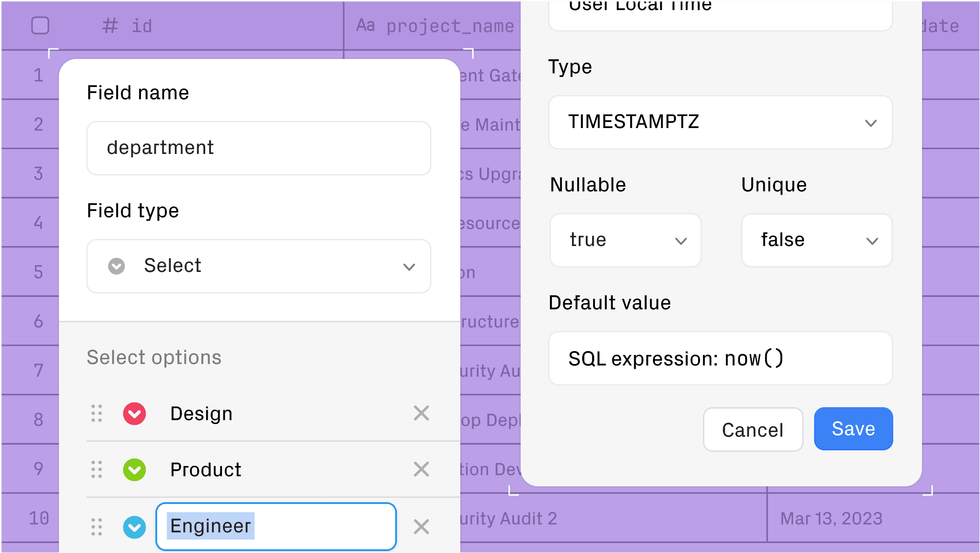Click the Aa icon in the project_name header
980x553 pixels.
point(366,26)
